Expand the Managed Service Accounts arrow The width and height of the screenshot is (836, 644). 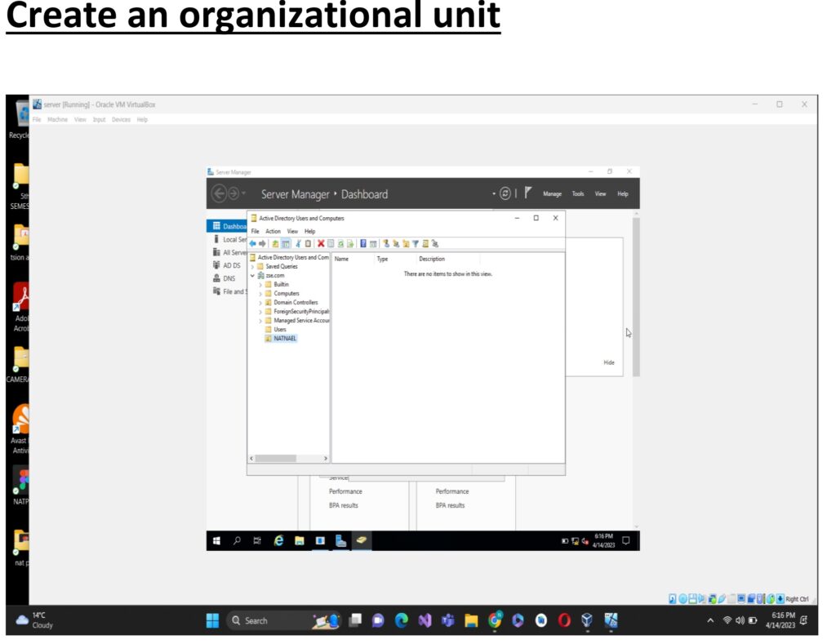pos(260,321)
